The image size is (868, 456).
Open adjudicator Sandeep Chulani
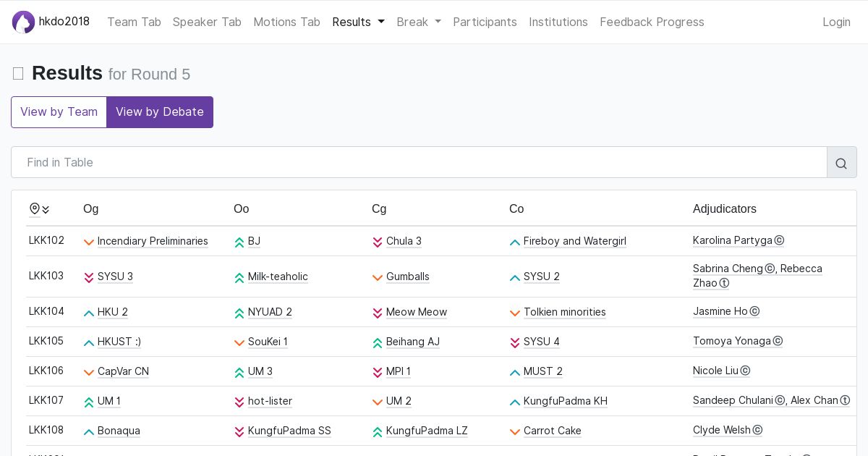pos(733,400)
